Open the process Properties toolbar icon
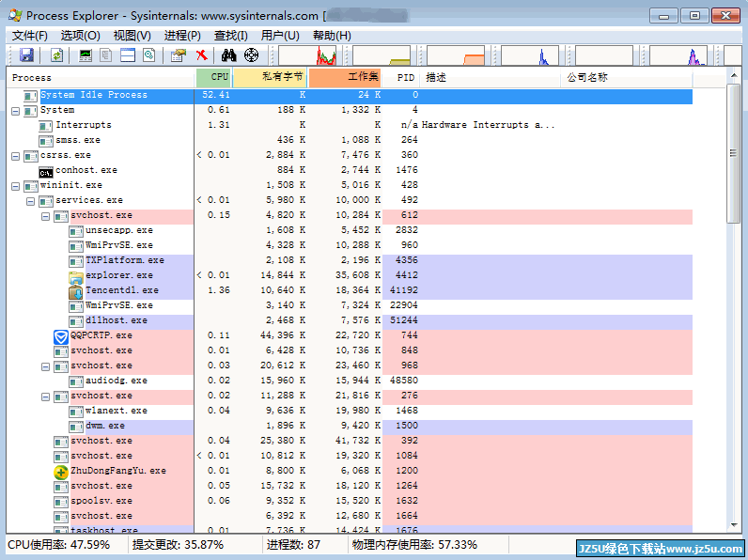This screenshot has height=560, width=748. pos(179,55)
